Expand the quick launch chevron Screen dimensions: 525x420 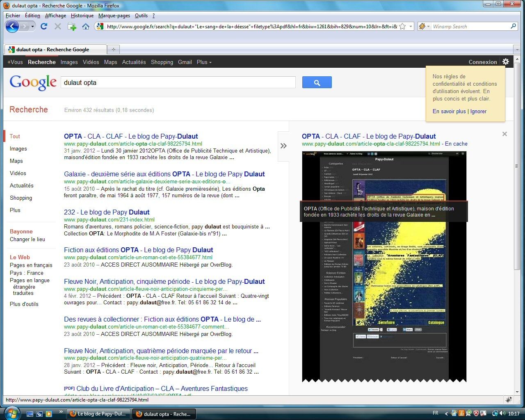pyautogui.click(x=61, y=412)
